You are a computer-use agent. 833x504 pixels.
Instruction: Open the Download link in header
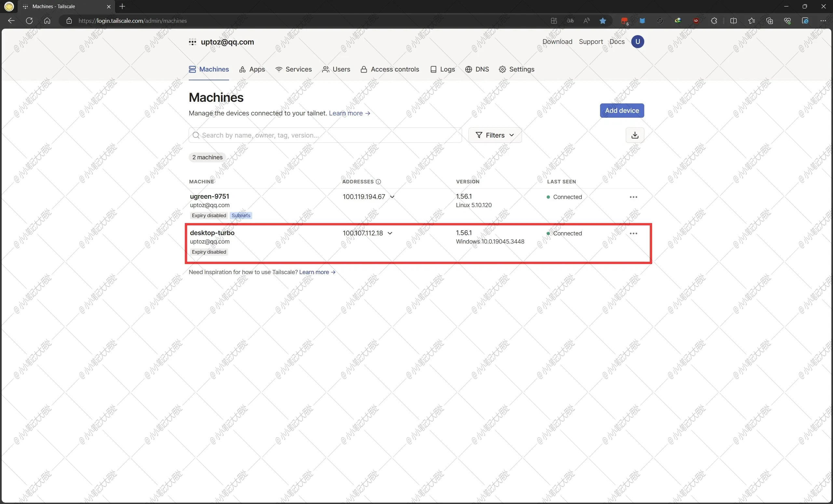point(557,42)
